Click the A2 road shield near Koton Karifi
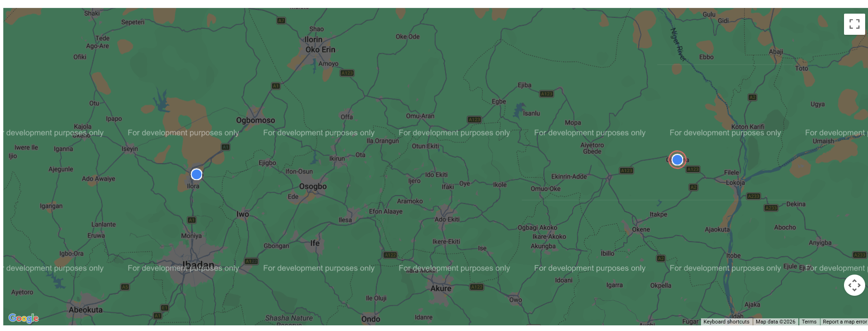The width and height of the screenshot is (868, 331). coord(752,97)
